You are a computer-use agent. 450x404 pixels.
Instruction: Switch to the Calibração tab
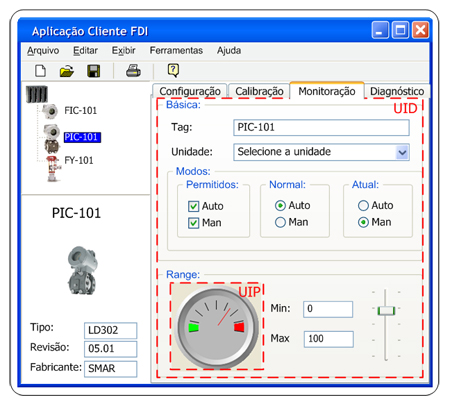259,91
